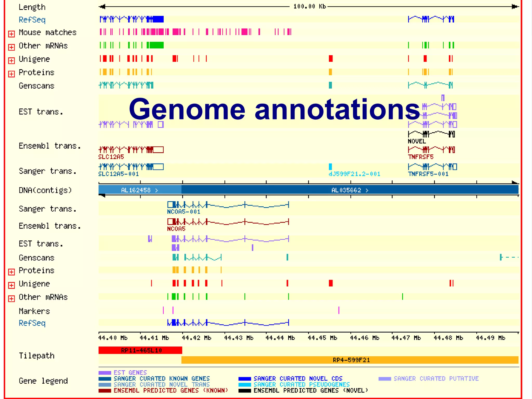Expand the top Proteins track

pos(11,74)
